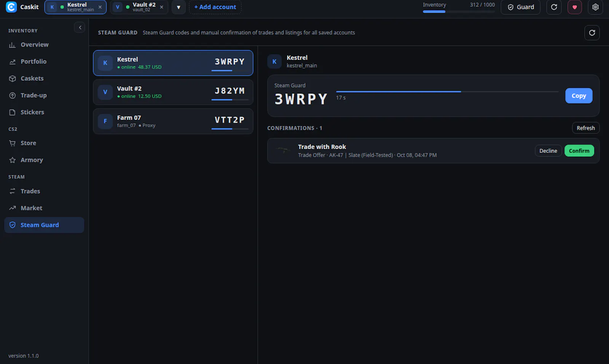Open Trades in the sidebar
This screenshot has width=609, height=364.
point(44,191)
